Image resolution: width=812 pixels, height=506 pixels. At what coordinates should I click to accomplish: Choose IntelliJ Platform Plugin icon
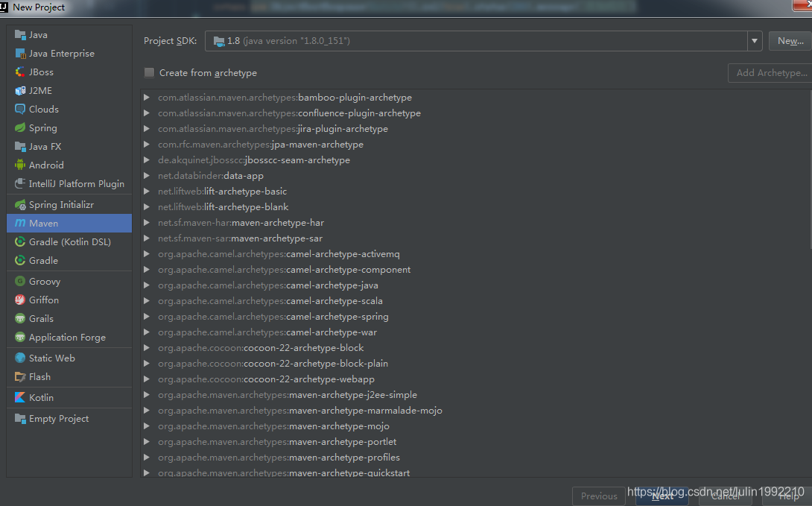[20, 184]
